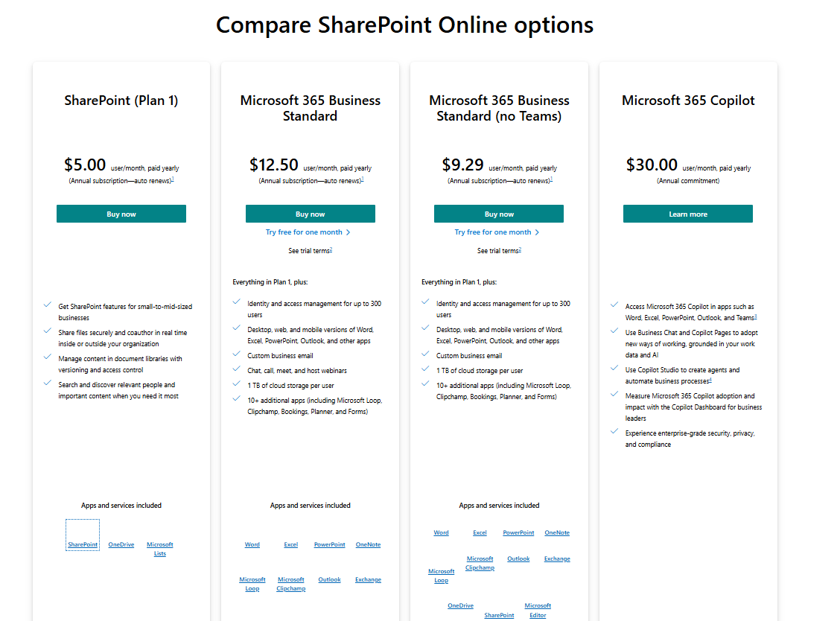This screenshot has height=621, width=840.
Task: Click Buy now for the no-Teams plan
Action: 498,214
